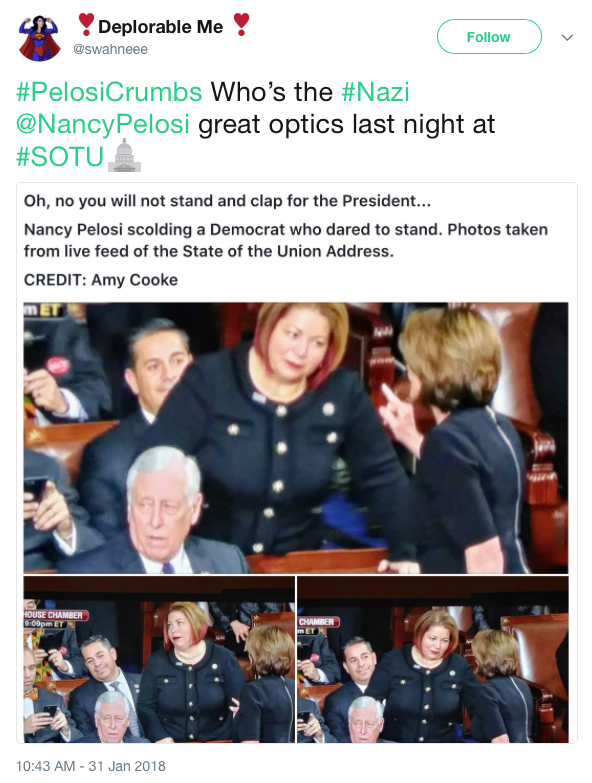592x783 pixels.
Task: Click the tweet text 'great optics last night at'
Action: 346,124
